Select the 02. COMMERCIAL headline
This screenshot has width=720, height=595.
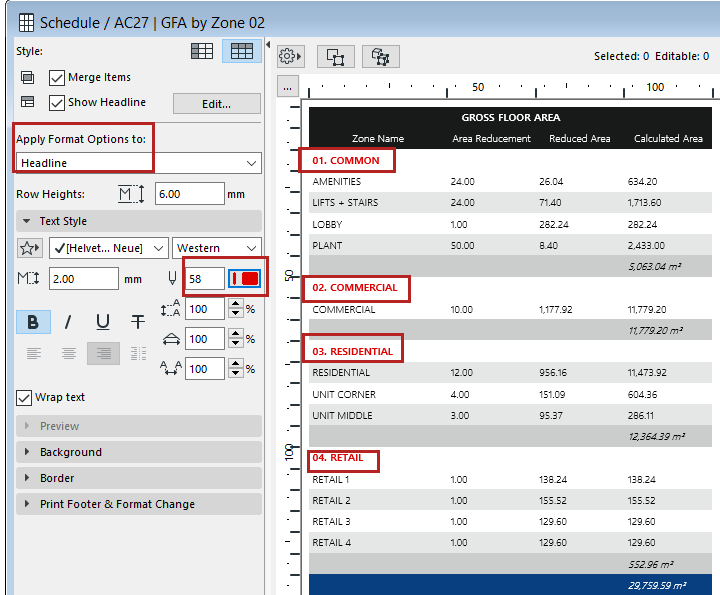[354, 287]
